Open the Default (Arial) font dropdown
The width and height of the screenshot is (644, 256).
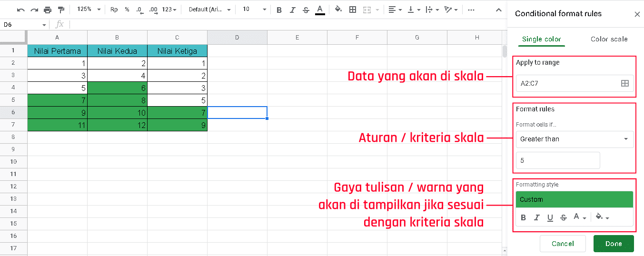pyautogui.click(x=209, y=10)
